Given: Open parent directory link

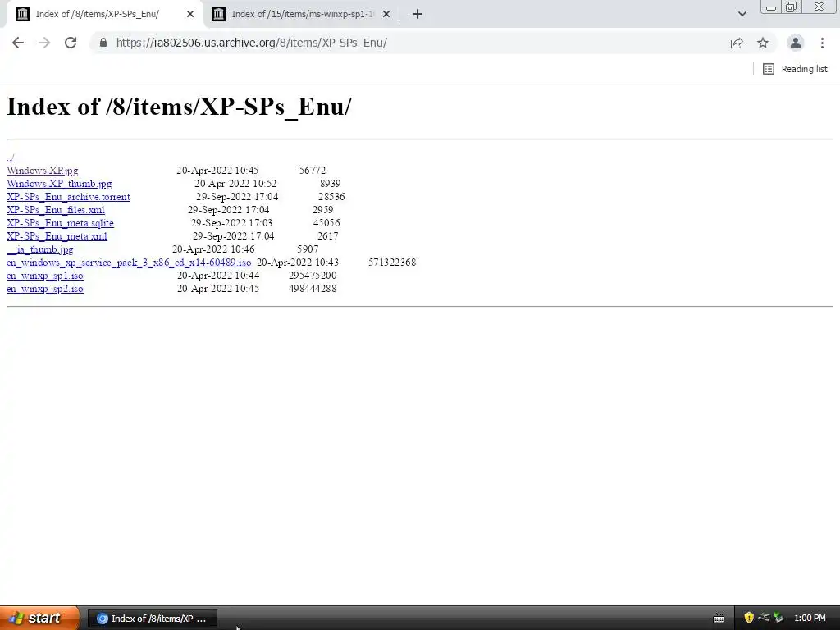Looking at the screenshot, I should pyautogui.click(x=10, y=157).
